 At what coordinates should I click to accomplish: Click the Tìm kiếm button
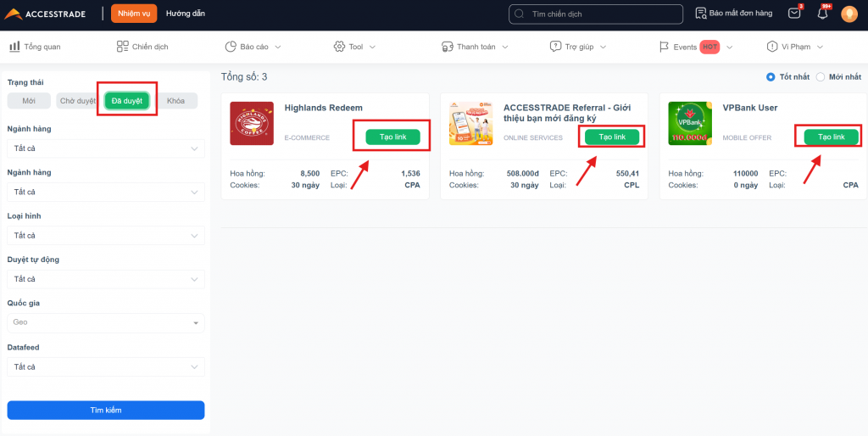point(106,410)
